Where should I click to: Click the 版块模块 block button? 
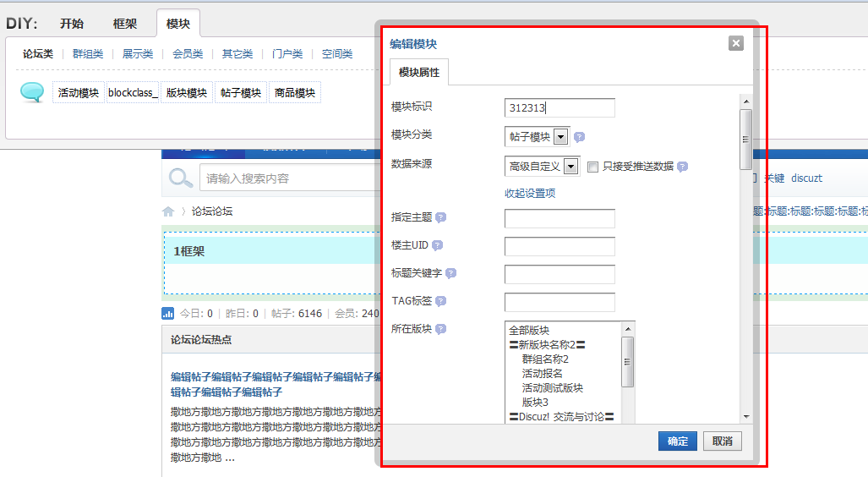tap(187, 92)
